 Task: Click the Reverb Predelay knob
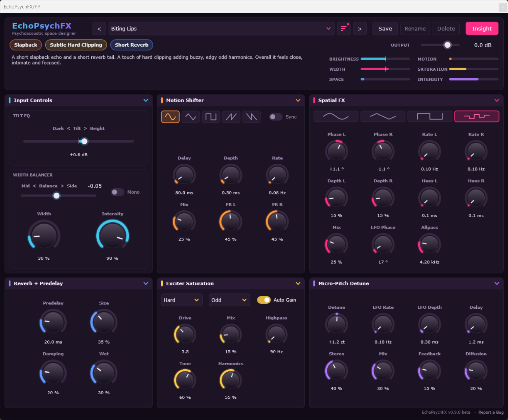(x=53, y=322)
